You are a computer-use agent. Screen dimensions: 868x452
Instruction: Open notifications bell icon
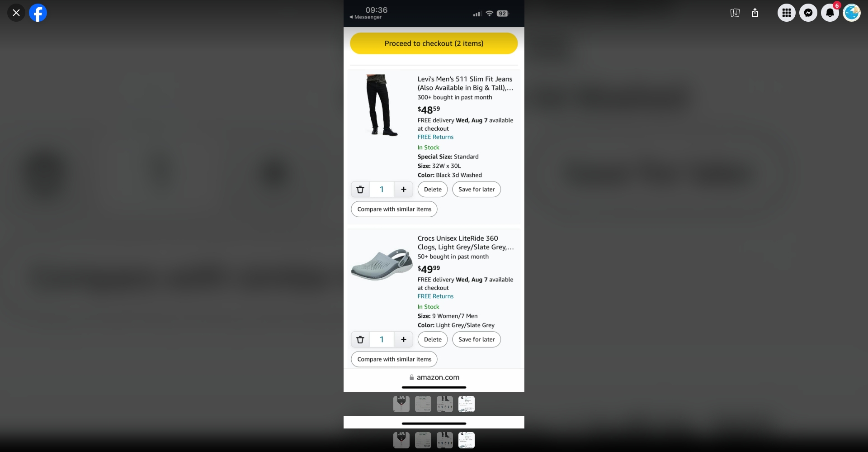click(x=830, y=13)
